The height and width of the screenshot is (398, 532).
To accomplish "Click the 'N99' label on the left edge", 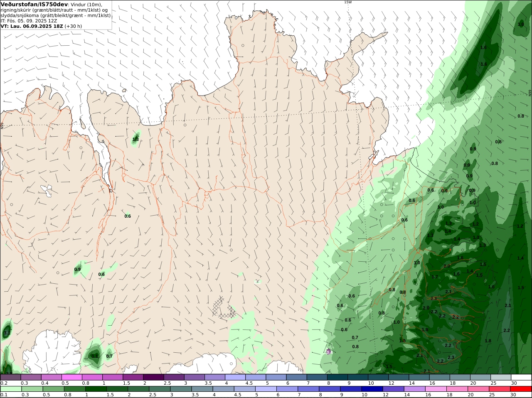I will (2, 125).
